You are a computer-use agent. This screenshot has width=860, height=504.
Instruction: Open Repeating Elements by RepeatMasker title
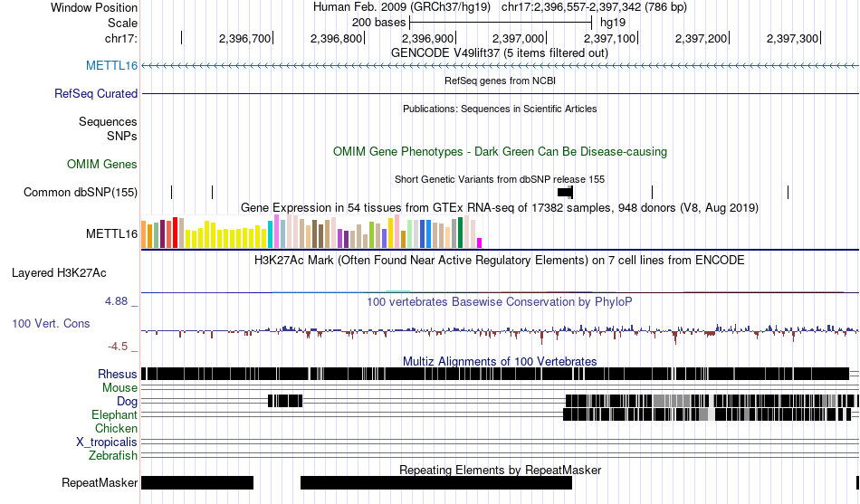(500, 470)
